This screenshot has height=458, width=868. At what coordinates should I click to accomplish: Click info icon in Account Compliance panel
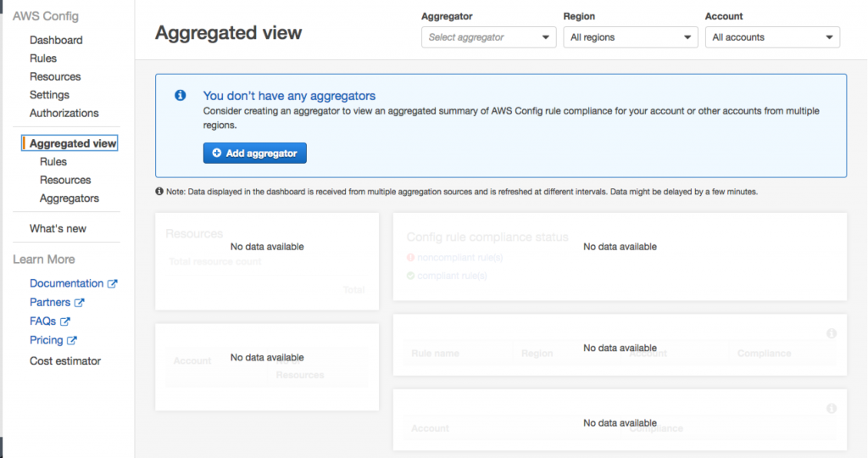[x=832, y=409]
